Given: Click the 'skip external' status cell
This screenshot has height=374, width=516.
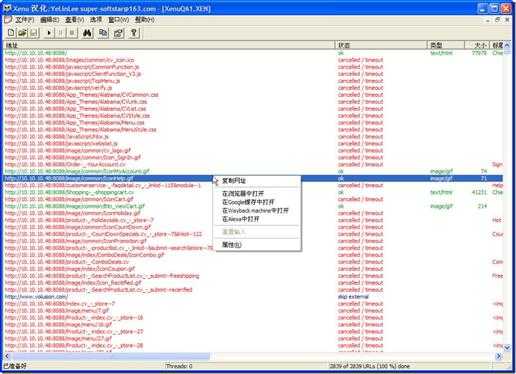Looking at the screenshot, I should pos(353,297).
